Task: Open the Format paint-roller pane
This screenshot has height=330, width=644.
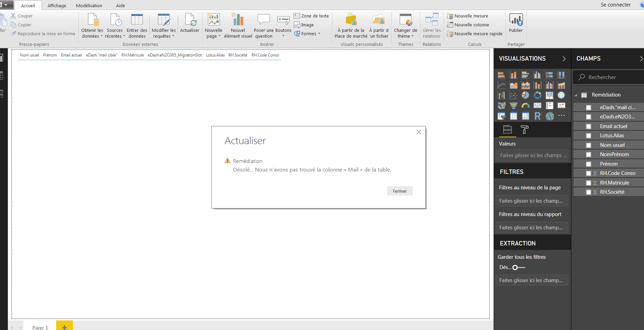Action: 524,130
